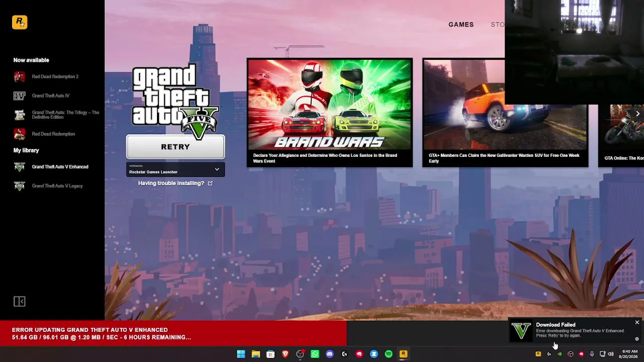The width and height of the screenshot is (644, 362).
Task: Click the Rockstar Games logo in the sidebar
Action: pos(20,22)
